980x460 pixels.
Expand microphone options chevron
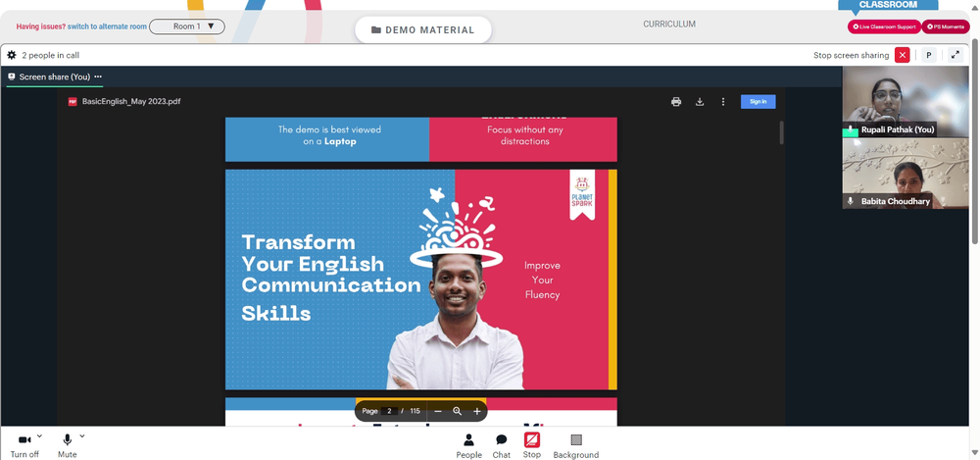coord(82,435)
